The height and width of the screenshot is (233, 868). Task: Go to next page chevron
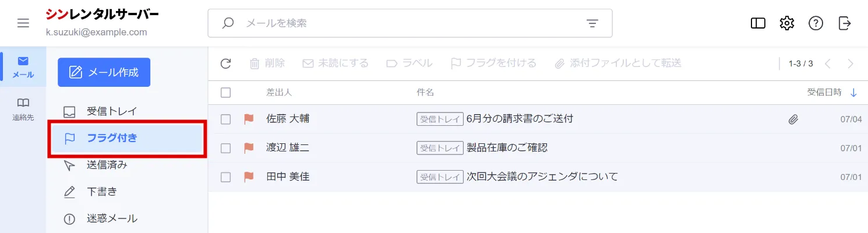tap(851, 63)
